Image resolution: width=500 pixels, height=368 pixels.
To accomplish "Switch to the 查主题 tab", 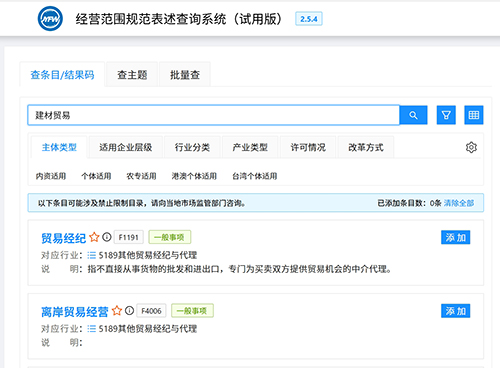I will [x=132, y=75].
